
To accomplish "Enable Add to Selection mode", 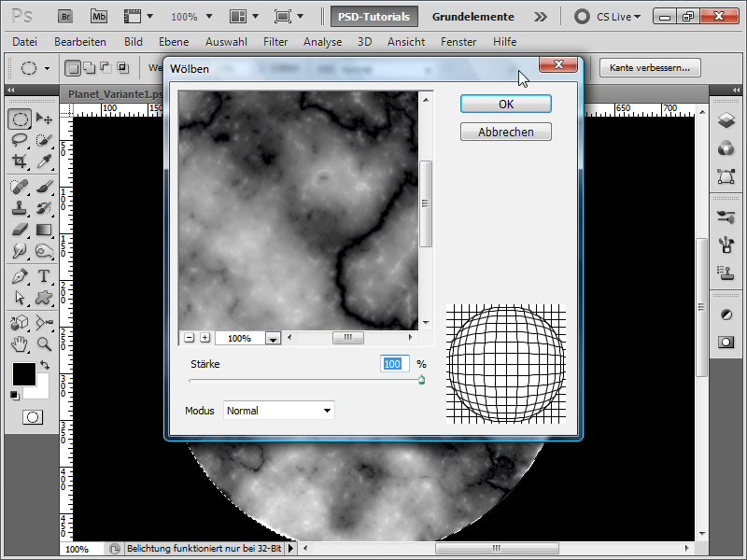I will pyautogui.click(x=90, y=68).
